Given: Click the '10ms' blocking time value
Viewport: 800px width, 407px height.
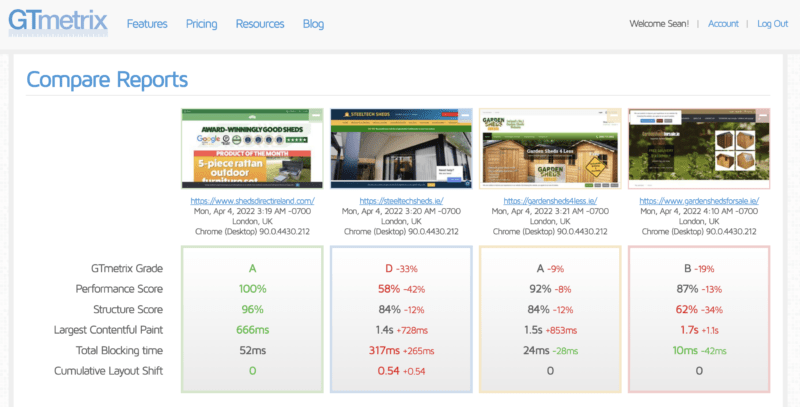Looking at the screenshot, I should click(x=685, y=350).
